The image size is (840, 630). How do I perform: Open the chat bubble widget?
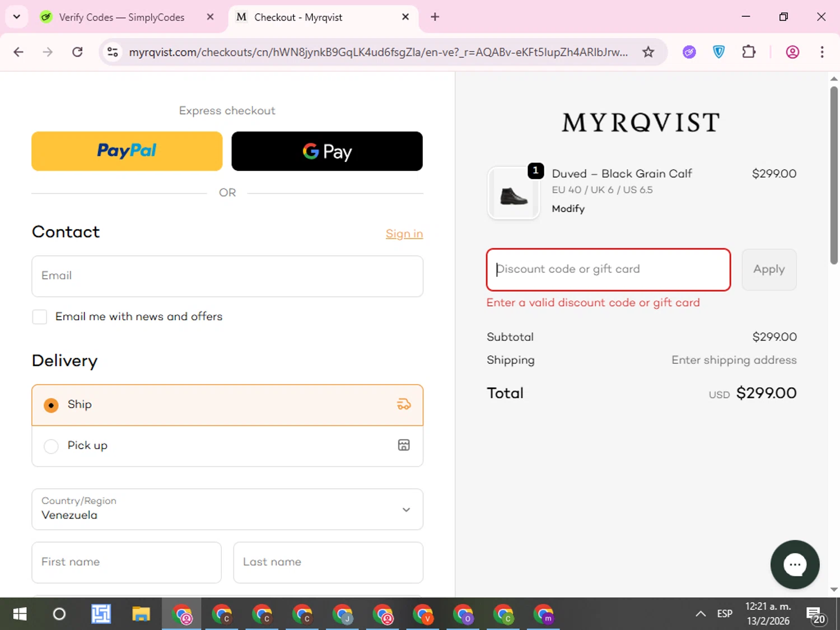tap(795, 564)
